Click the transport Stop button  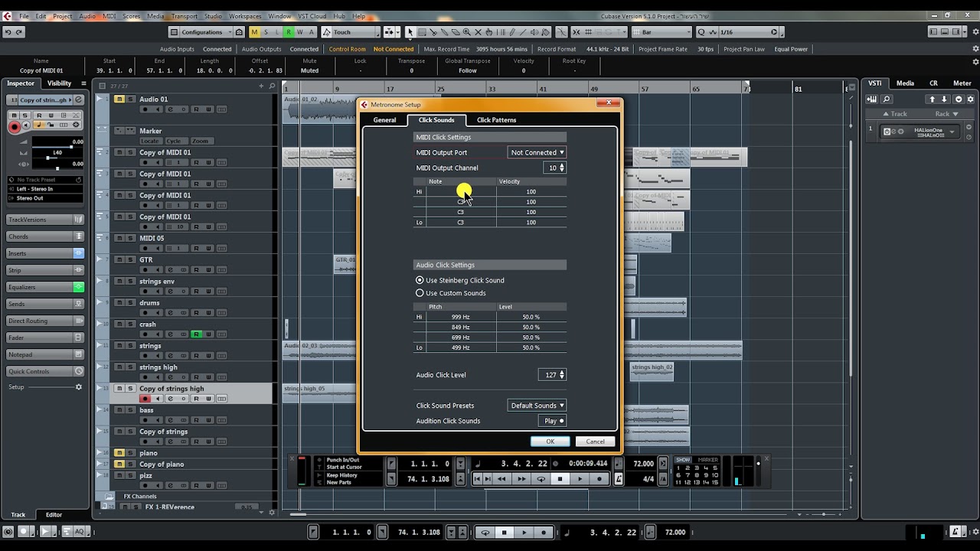[x=560, y=479]
